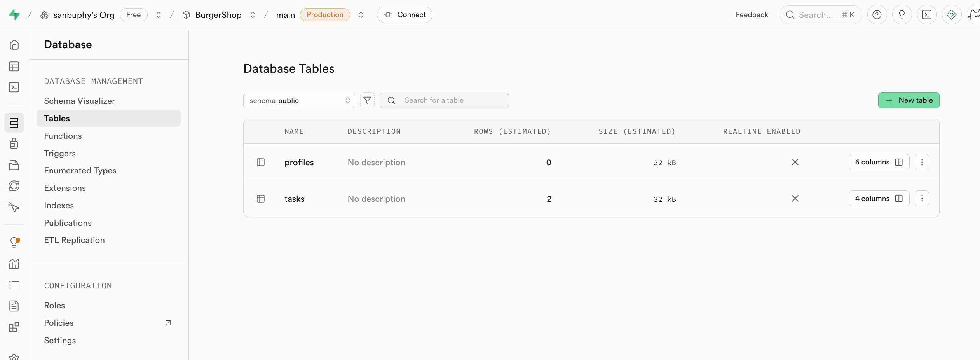Open actions menu for profiles table
The width and height of the screenshot is (980, 360).
click(922, 162)
